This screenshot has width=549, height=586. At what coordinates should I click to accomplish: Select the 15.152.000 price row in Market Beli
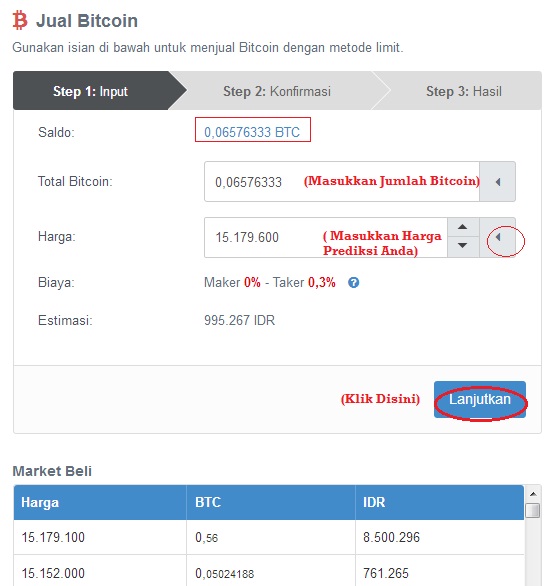(x=269, y=572)
